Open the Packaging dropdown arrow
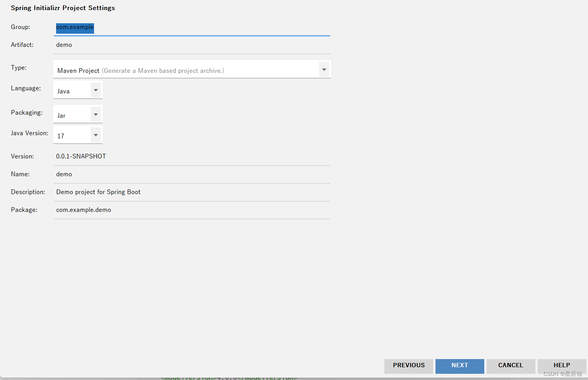This screenshot has height=380, width=588. coord(96,115)
